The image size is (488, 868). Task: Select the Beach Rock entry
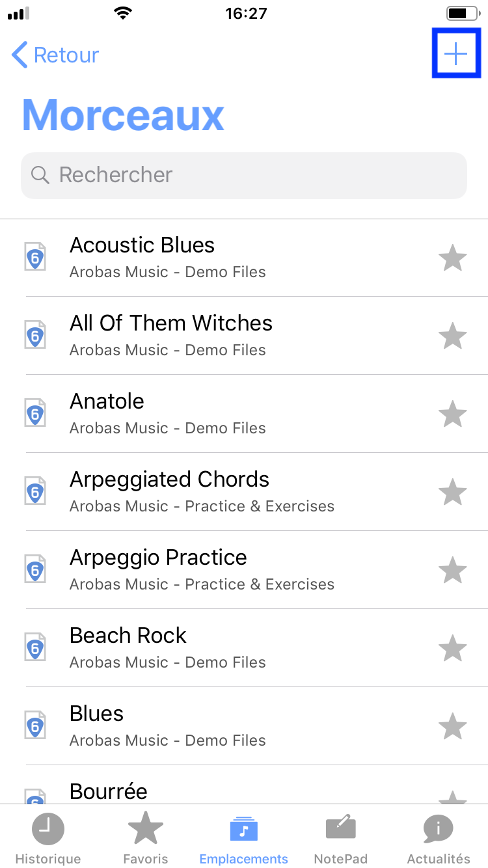click(244, 648)
